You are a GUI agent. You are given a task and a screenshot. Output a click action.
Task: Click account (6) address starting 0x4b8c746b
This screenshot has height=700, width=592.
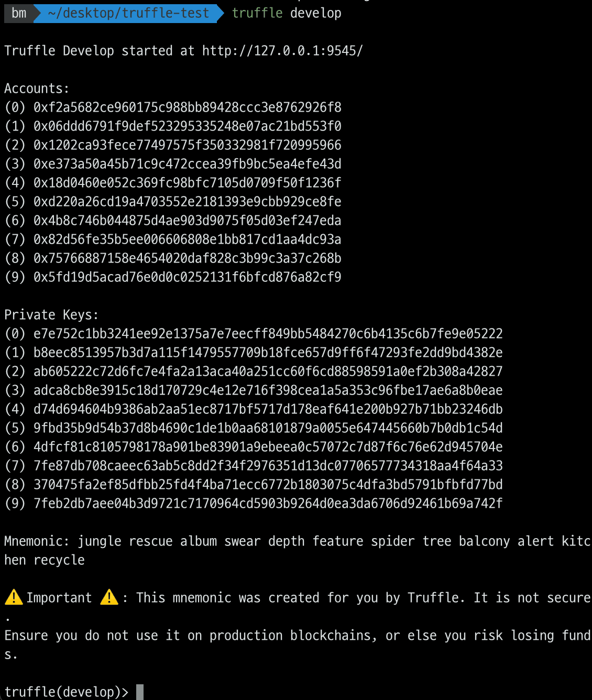coord(188,221)
